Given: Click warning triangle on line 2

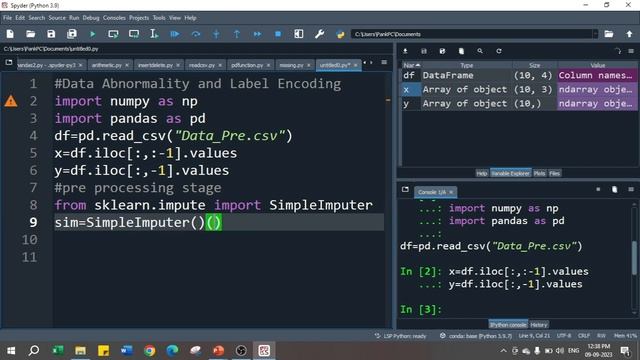Looking at the screenshot, I should pyautogui.click(x=11, y=101).
